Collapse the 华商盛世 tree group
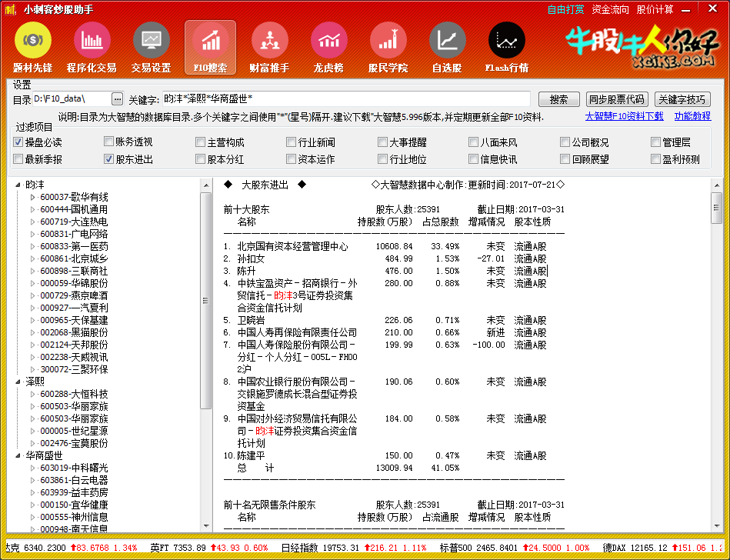This screenshot has width=730, height=560. [18, 455]
